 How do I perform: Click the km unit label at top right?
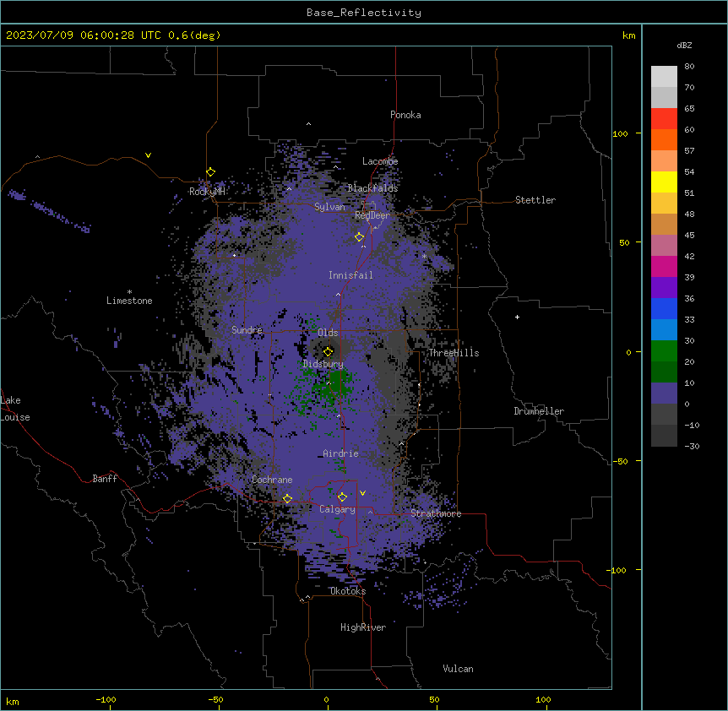(x=629, y=35)
